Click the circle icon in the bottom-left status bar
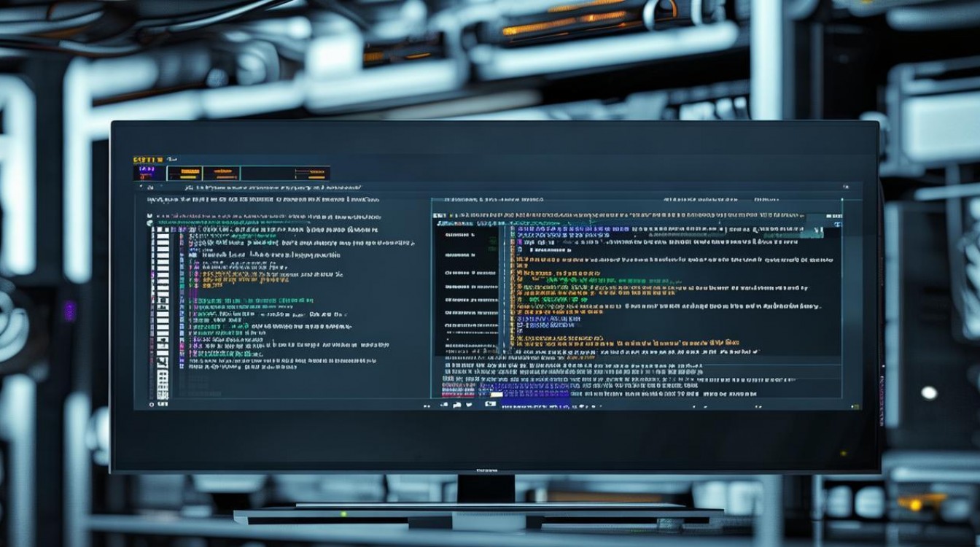The image size is (980, 547). point(151,403)
